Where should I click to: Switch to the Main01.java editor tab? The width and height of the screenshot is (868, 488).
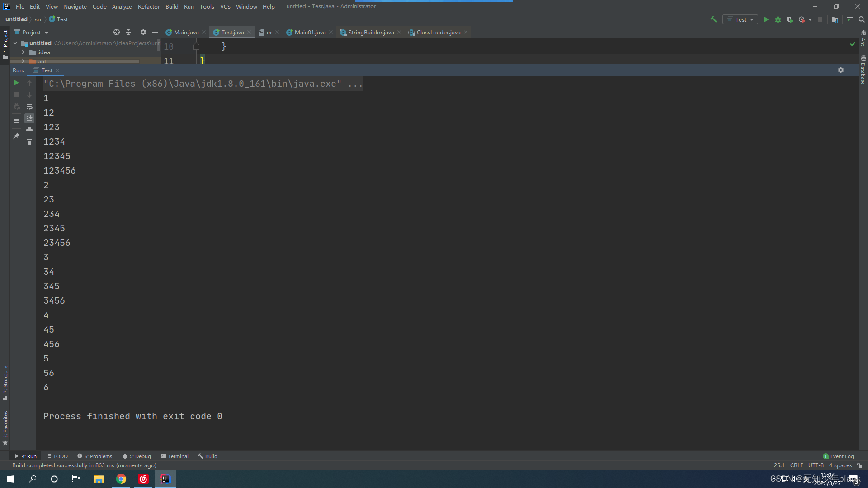tap(310, 33)
